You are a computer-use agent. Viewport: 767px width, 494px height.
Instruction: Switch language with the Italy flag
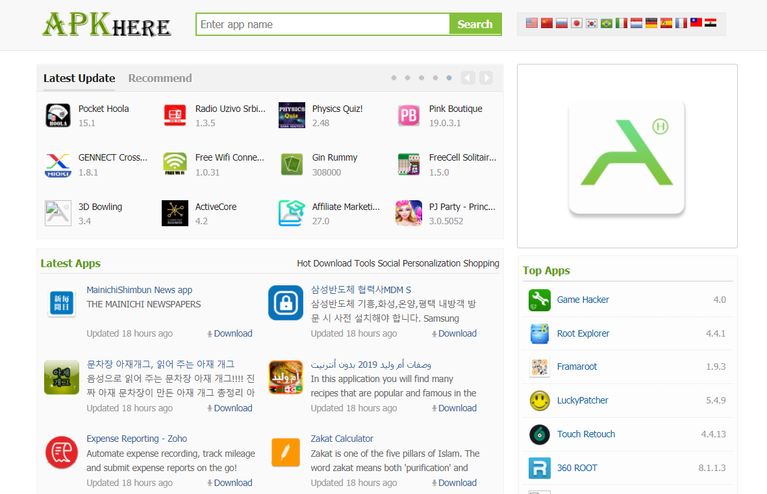621,23
